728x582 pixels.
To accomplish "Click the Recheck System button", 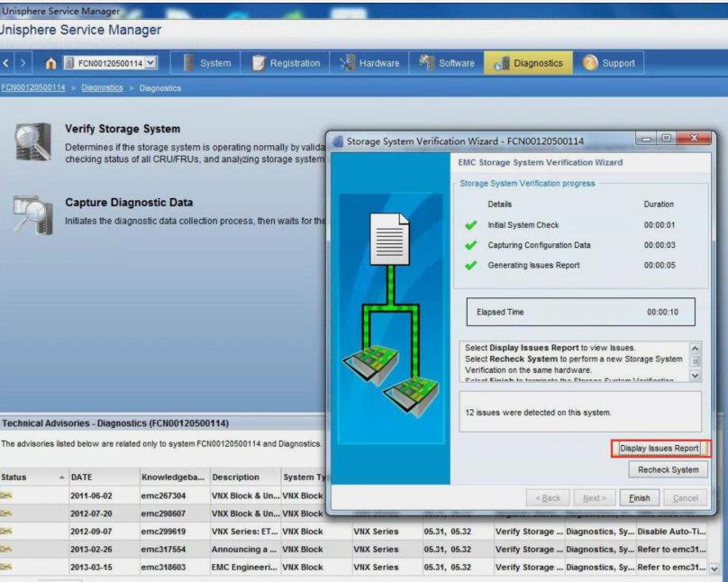I will 669,469.
